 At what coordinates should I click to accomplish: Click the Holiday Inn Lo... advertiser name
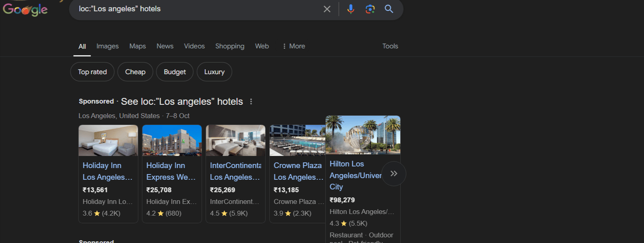pos(108,201)
